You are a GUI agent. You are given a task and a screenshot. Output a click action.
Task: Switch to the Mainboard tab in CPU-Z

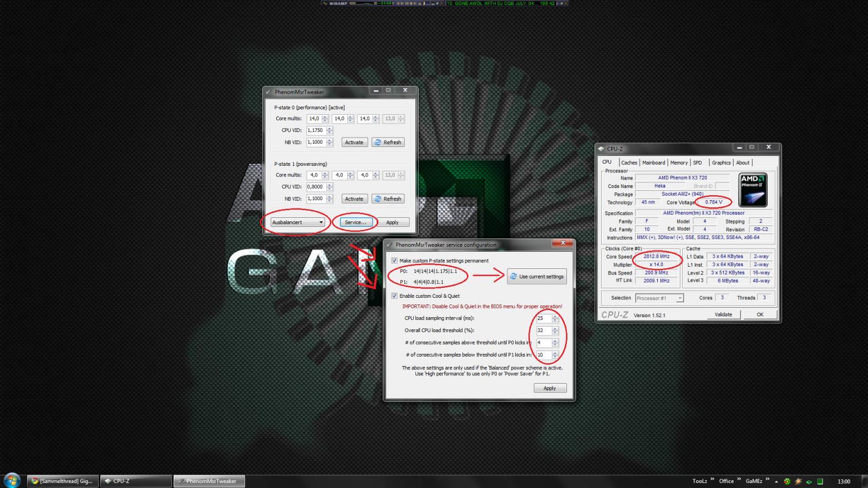[x=653, y=162]
